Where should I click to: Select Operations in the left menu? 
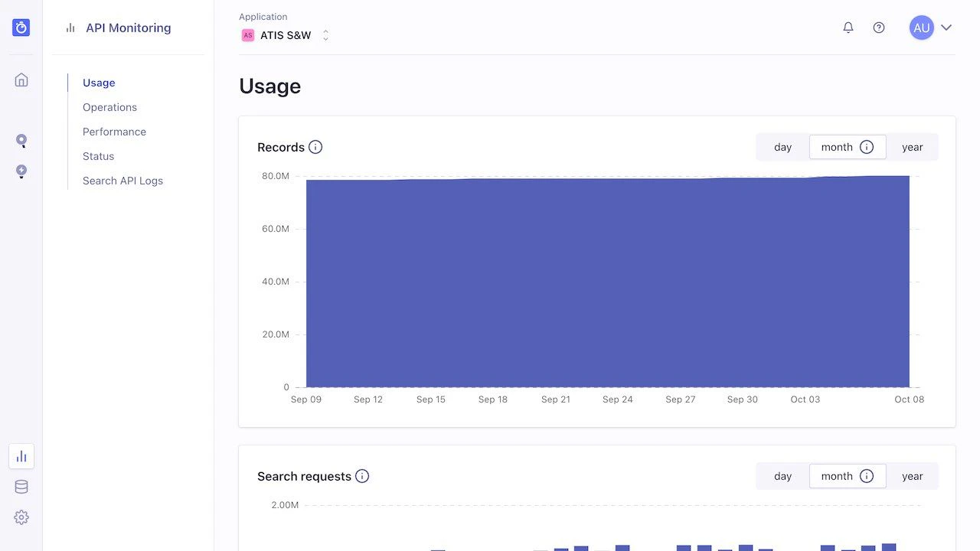point(109,107)
